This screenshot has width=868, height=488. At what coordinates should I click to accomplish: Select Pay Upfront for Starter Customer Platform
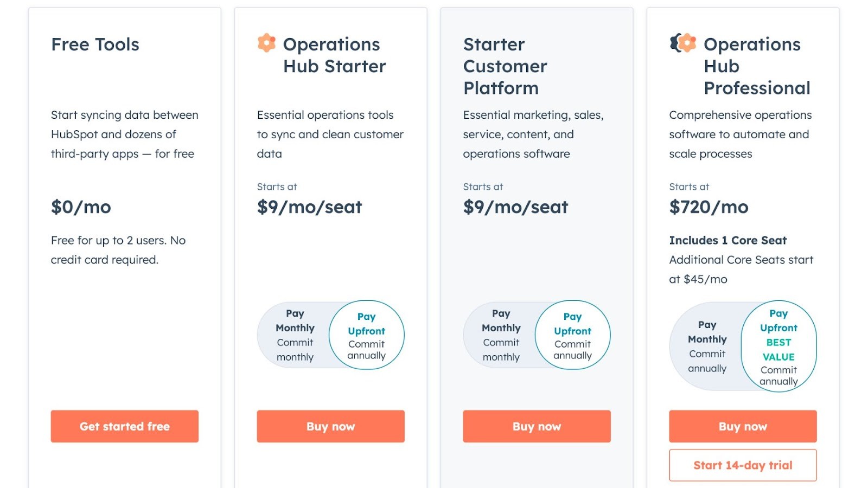coord(572,335)
